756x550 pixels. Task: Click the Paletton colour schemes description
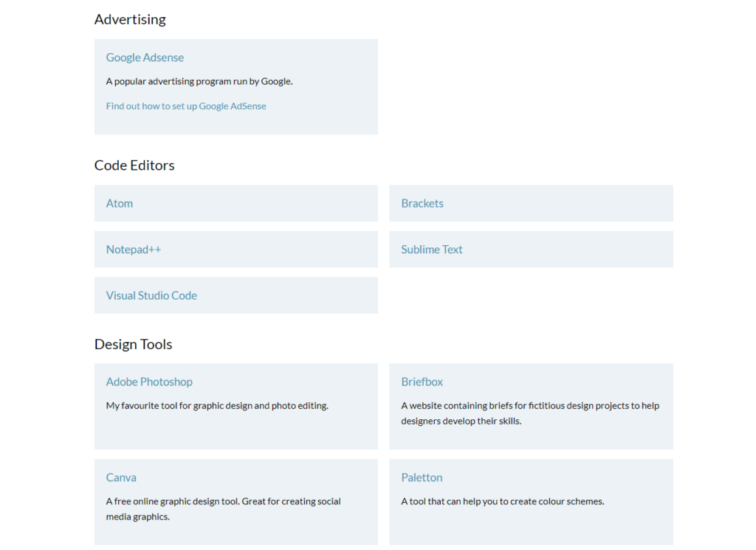coord(503,501)
